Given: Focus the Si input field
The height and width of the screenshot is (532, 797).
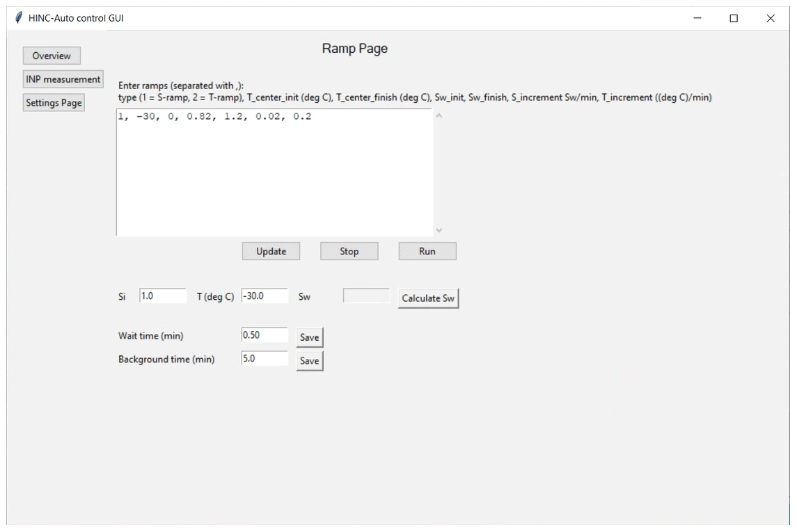Looking at the screenshot, I should pyautogui.click(x=163, y=296).
